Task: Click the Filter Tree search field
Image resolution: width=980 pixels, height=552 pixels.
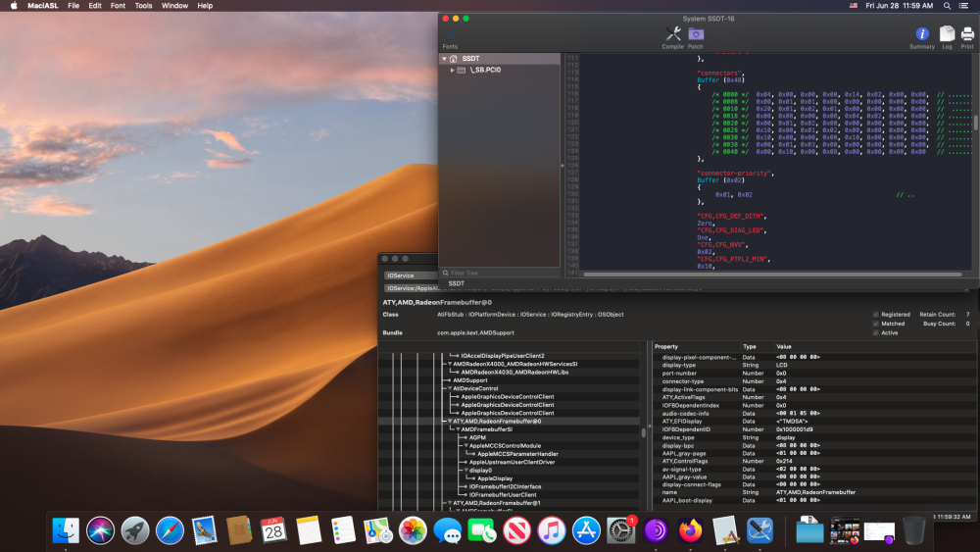Action: (500, 274)
